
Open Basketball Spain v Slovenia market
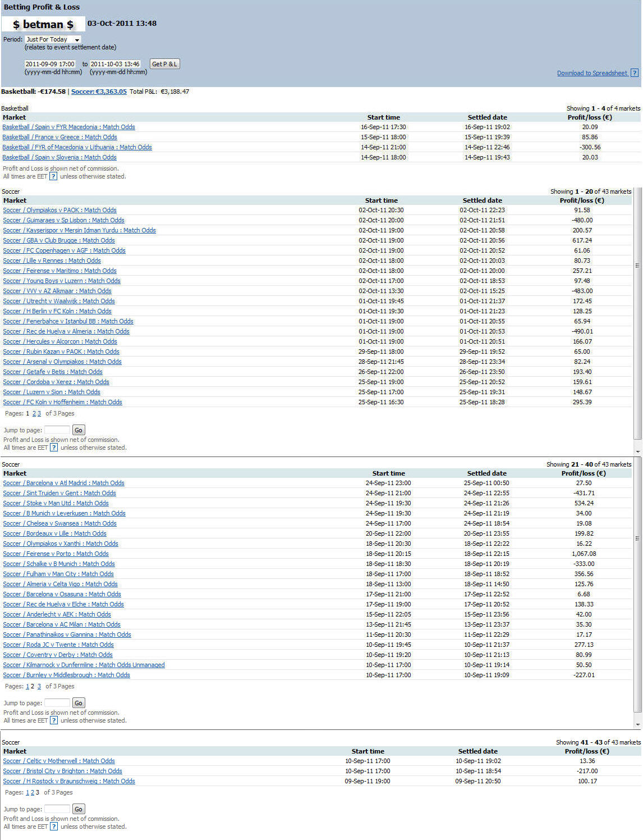tap(59, 157)
